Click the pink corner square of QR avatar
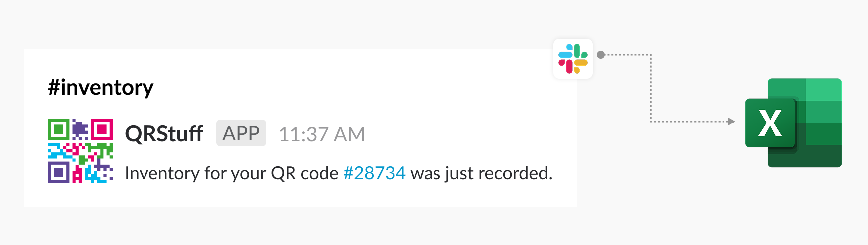Viewport: 868px width, 245px height. point(102,129)
